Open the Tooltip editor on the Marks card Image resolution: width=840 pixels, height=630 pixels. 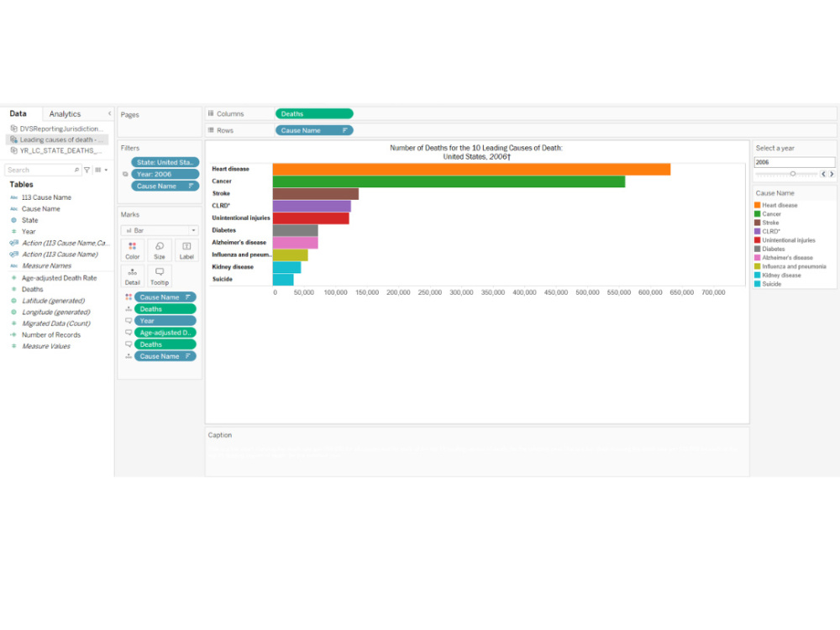[160, 276]
